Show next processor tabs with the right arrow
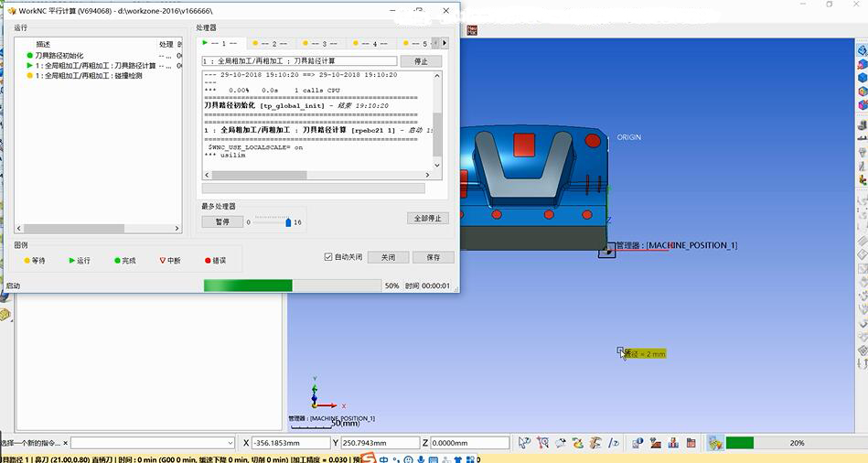868x463 pixels. [x=444, y=43]
